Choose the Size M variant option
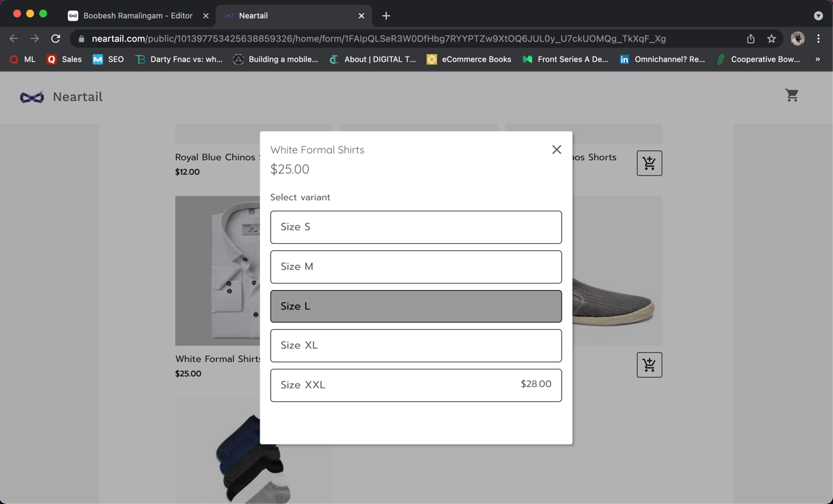The width and height of the screenshot is (833, 504). coord(416,267)
